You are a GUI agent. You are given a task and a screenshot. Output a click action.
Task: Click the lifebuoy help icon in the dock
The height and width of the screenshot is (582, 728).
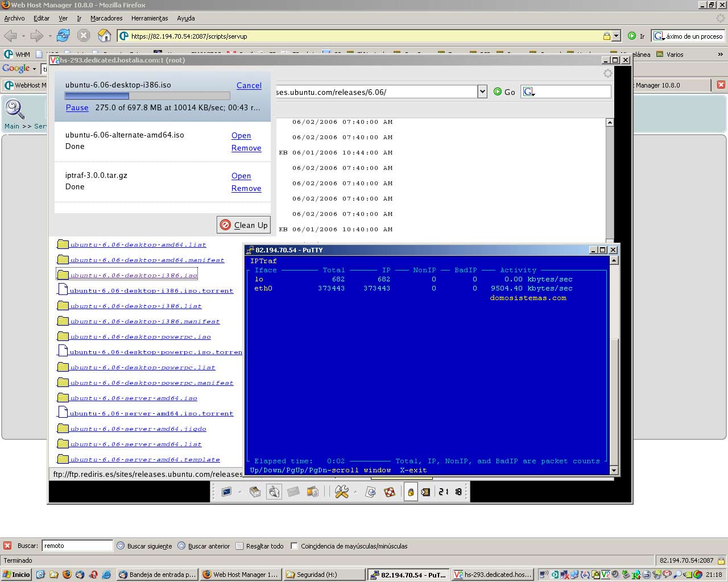click(390, 492)
